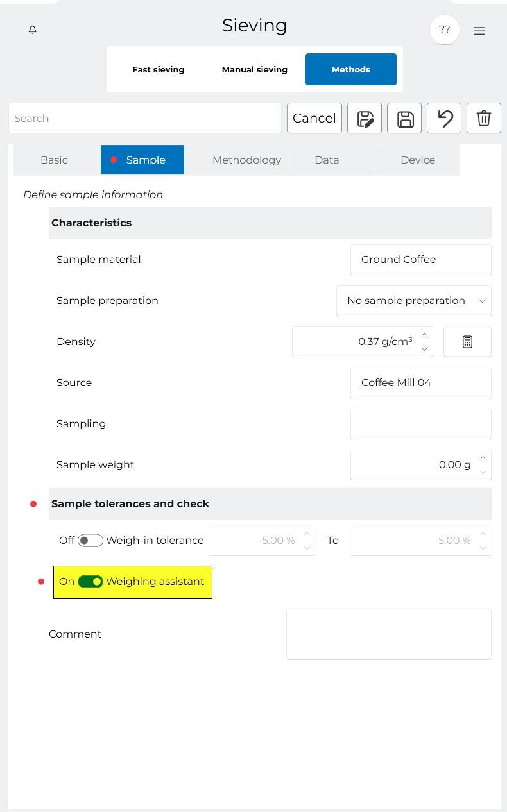Click the Comment text box

[389, 634]
